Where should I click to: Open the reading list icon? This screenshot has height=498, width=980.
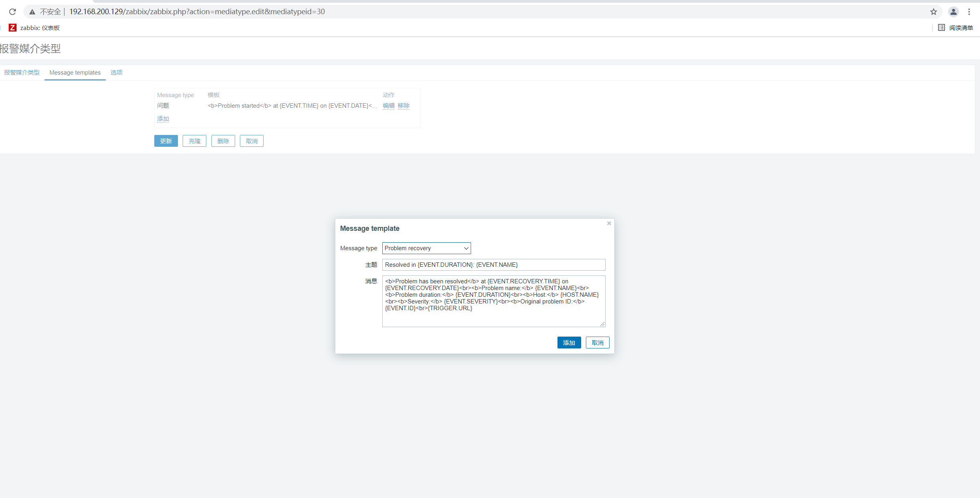(942, 28)
